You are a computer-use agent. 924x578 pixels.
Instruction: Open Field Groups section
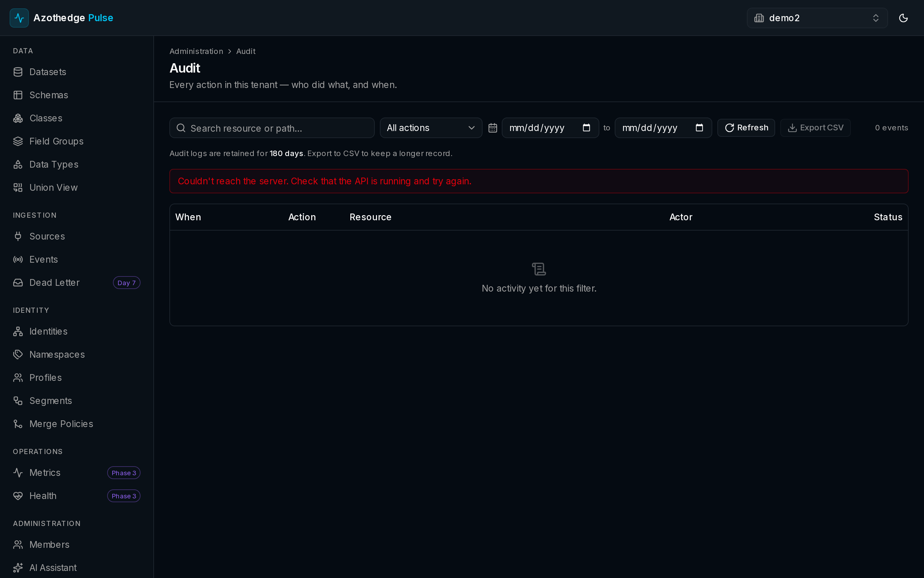[77, 141]
